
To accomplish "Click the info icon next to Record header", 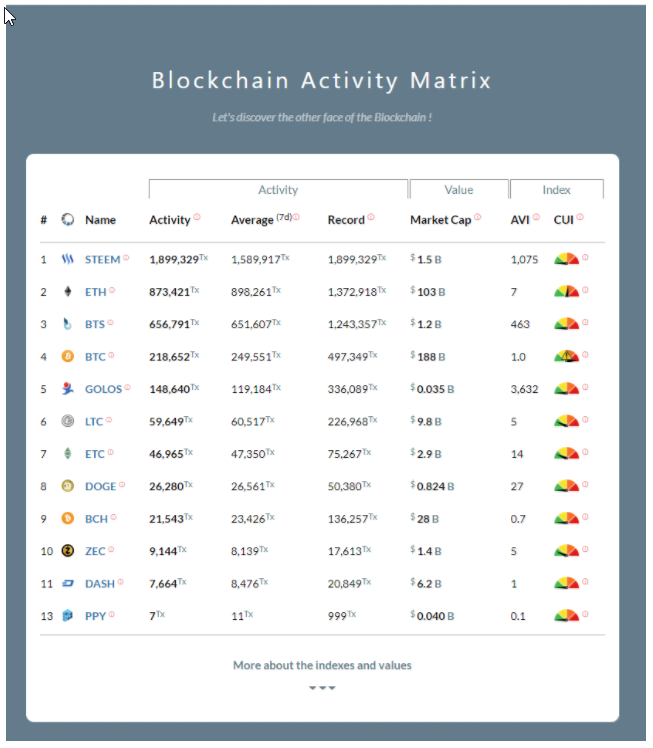I will (371, 217).
